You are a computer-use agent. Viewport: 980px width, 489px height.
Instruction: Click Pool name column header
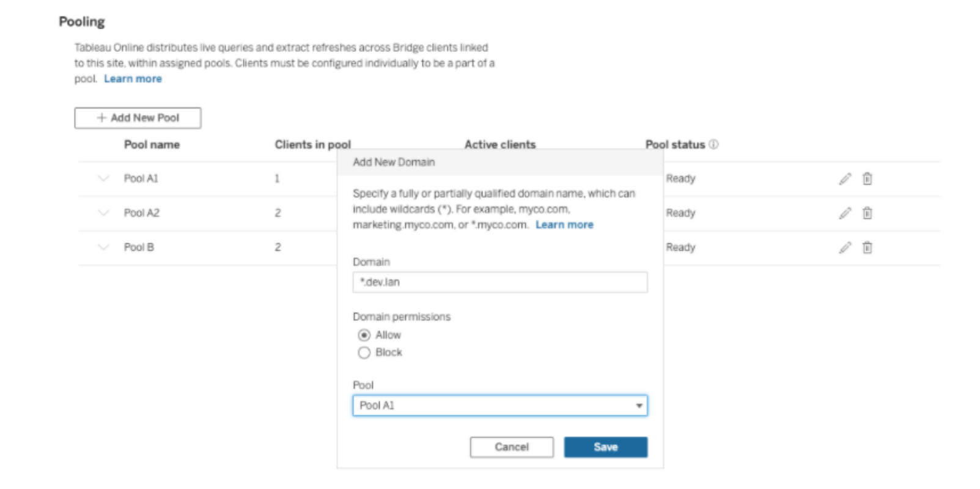[152, 145]
